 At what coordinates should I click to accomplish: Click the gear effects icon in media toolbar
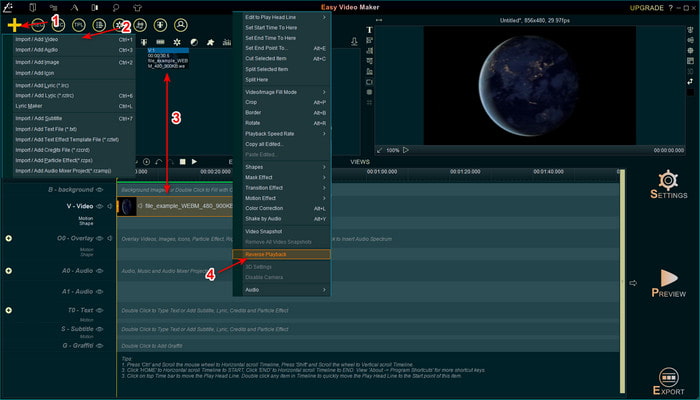tap(177, 42)
